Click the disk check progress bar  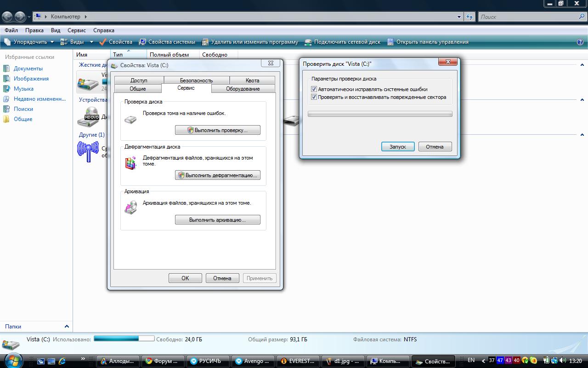(x=380, y=114)
